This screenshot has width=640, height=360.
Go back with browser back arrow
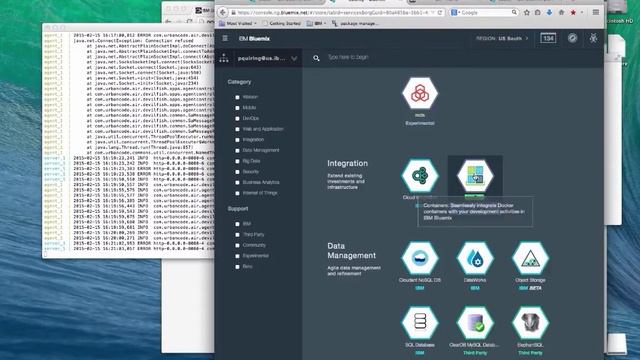222,12
